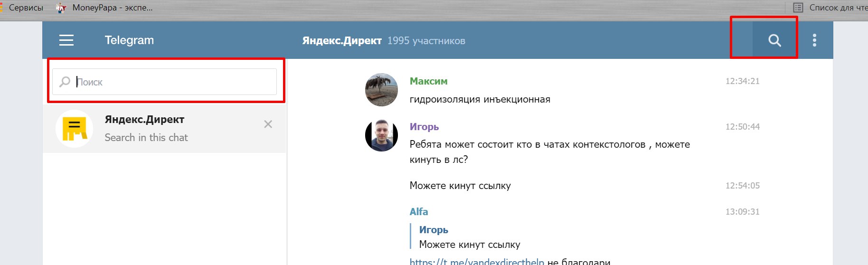Click magnifier icon inside Поиск field

pyautogui.click(x=65, y=82)
